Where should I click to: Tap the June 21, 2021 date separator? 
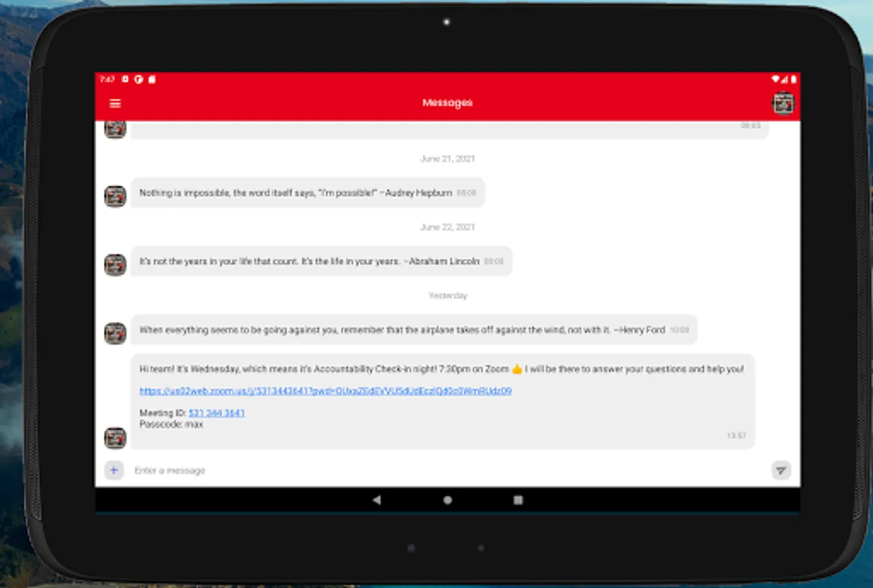coord(448,159)
